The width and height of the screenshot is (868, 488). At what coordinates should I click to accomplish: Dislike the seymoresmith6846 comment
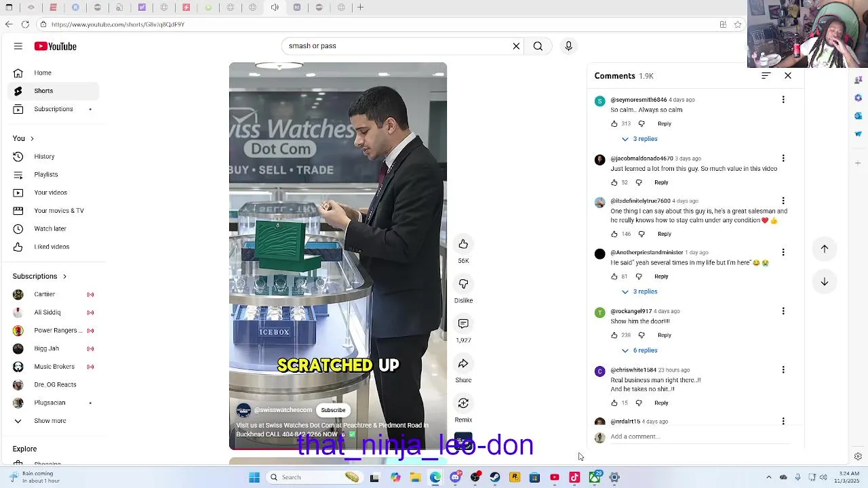pyautogui.click(x=642, y=124)
